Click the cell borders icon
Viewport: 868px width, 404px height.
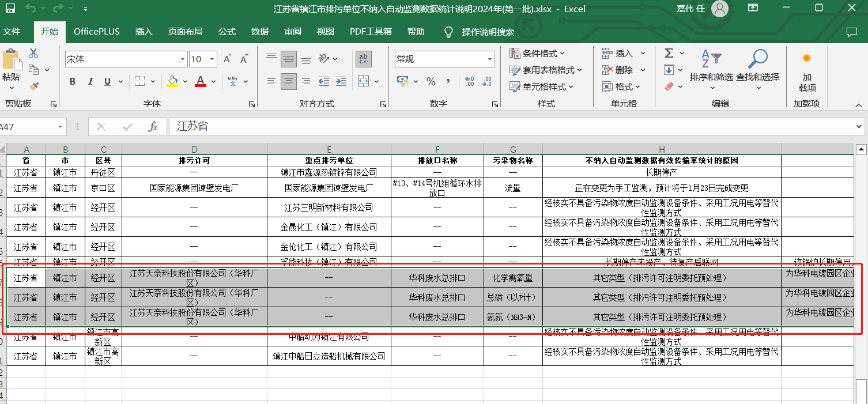(139, 81)
